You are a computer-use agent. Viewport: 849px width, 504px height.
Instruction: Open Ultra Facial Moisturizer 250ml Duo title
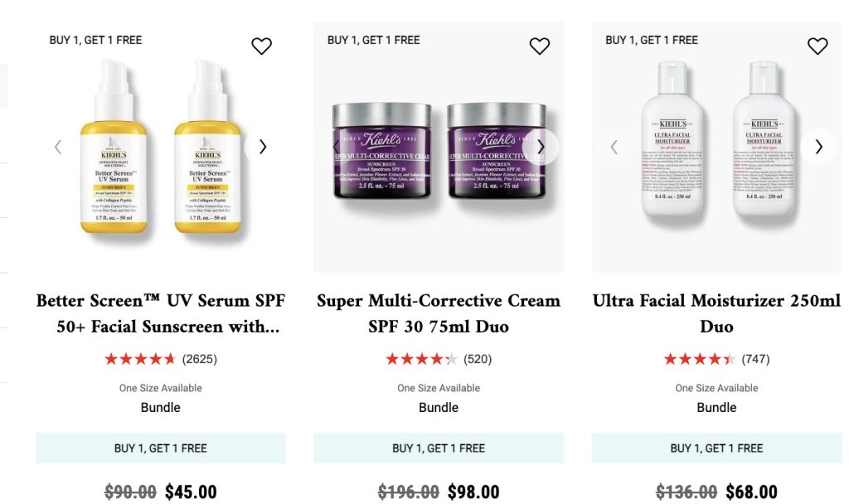coord(716,313)
